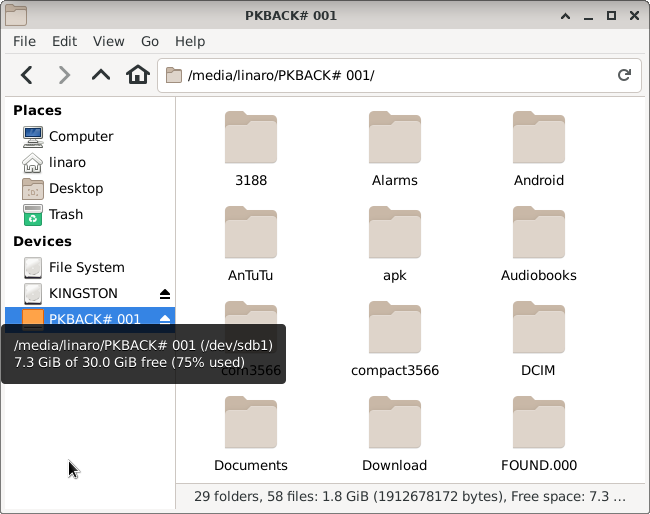The image size is (650, 514).
Task: Click the status bar folder summary
Action: 410,496
